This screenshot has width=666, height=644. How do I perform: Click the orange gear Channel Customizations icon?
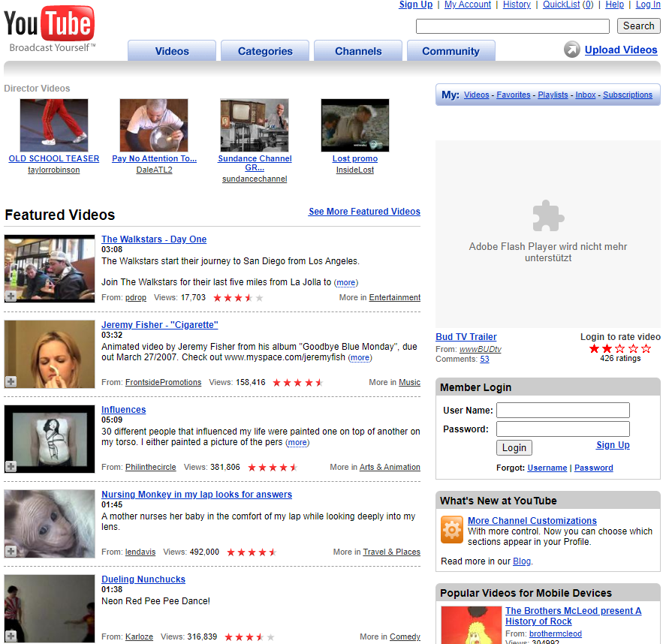pyautogui.click(x=451, y=529)
